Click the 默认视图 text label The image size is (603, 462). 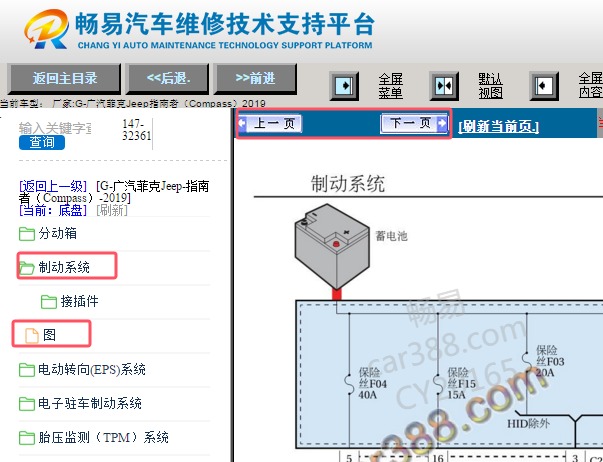point(490,86)
